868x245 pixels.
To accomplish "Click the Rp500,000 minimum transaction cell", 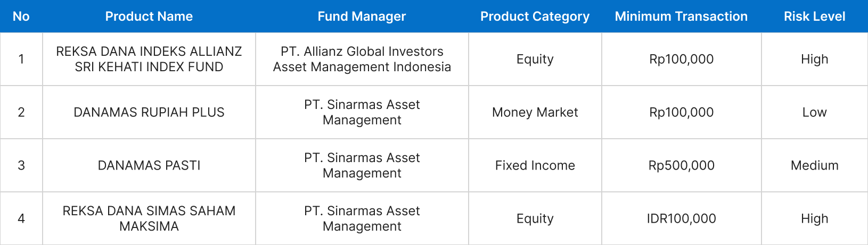I will point(681,165).
